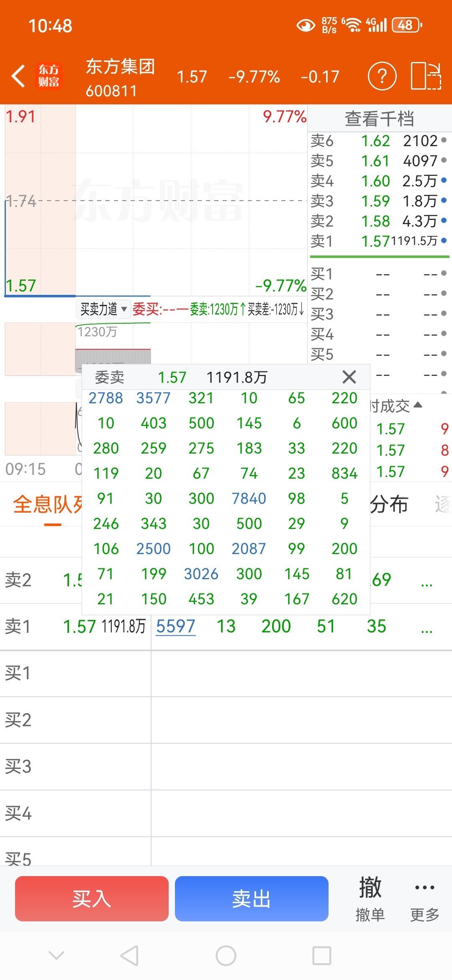
Task: Tap the 买1 row in queue list
Action: (x=226, y=673)
